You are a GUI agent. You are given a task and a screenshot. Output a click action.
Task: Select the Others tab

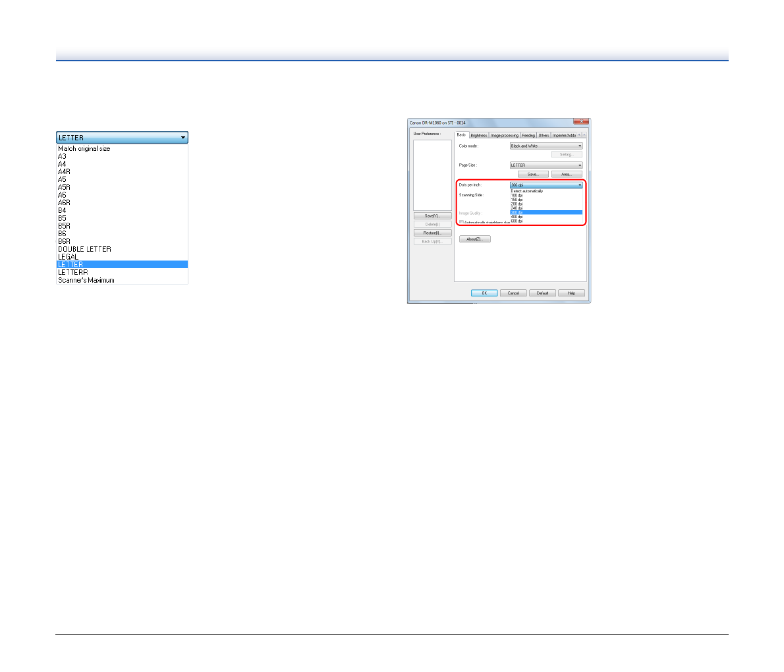pos(544,135)
